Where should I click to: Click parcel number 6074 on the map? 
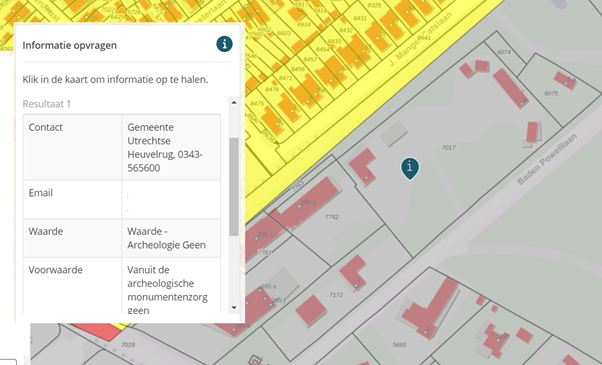tap(504, 52)
